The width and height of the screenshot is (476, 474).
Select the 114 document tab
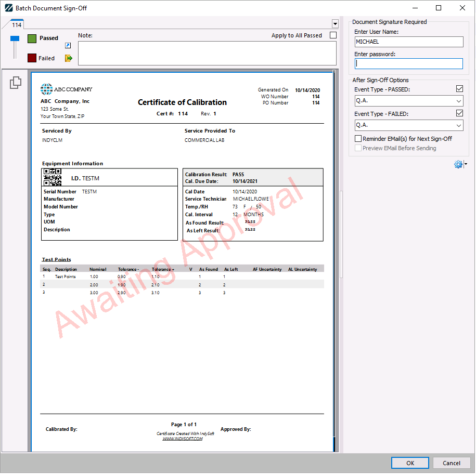(x=17, y=25)
